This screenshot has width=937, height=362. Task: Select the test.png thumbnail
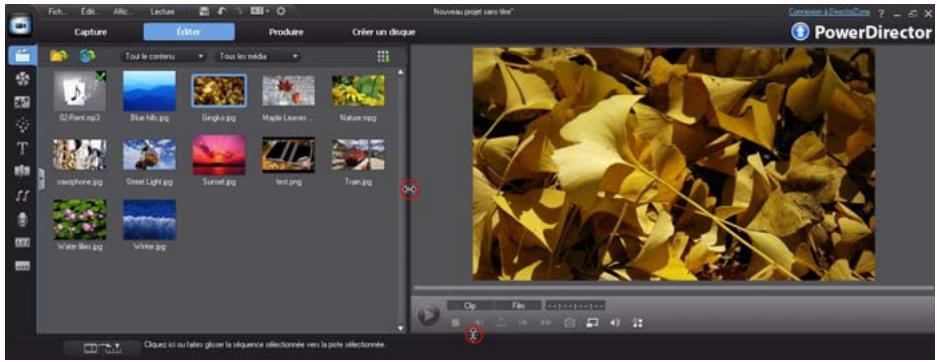coord(289,155)
